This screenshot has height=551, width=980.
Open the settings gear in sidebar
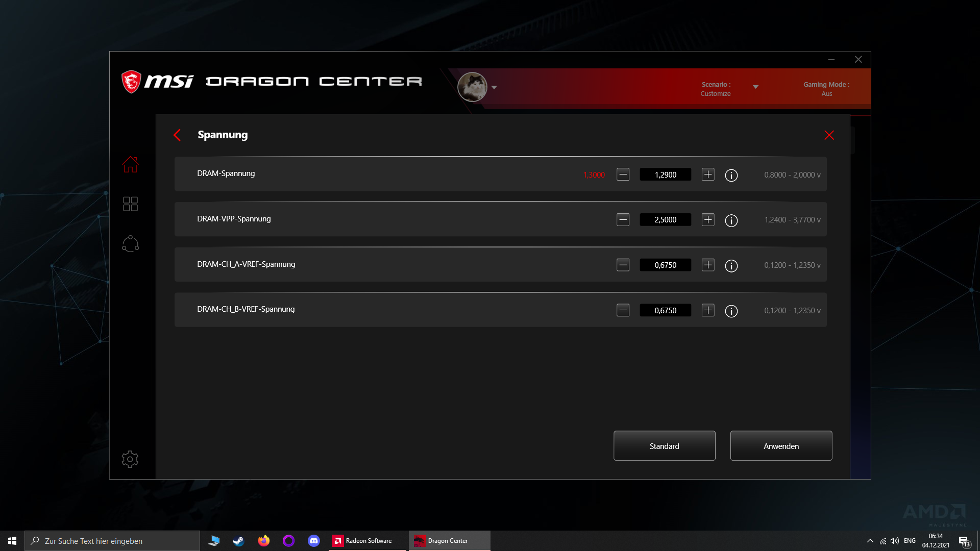pyautogui.click(x=130, y=459)
